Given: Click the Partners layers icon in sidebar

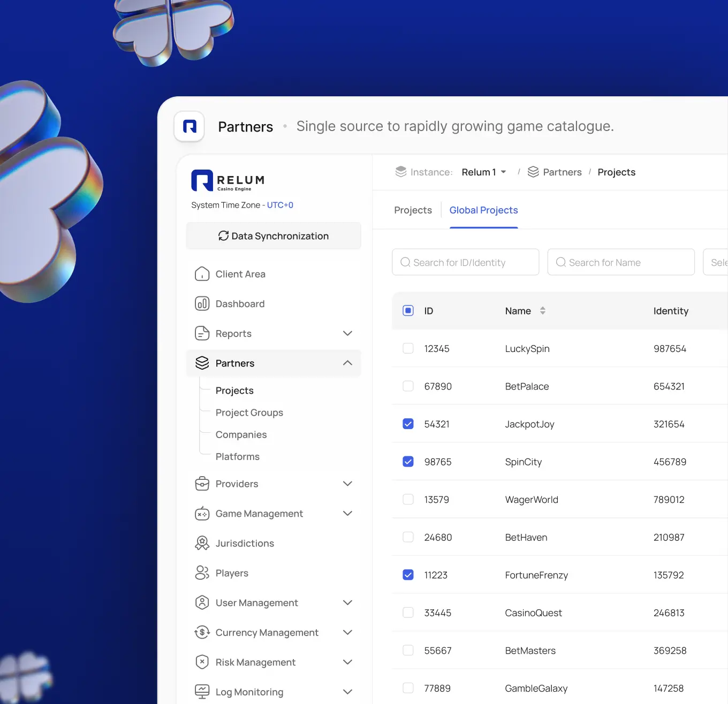Looking at the screenshot, I should tap(202, 363).
